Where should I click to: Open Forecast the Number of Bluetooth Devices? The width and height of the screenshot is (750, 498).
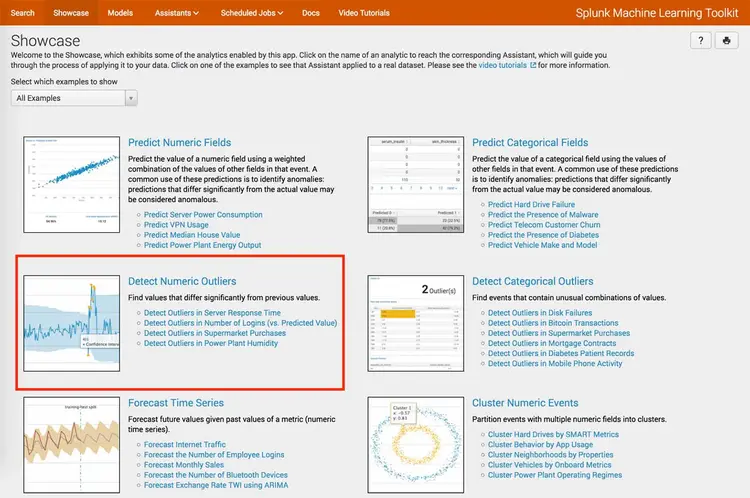pyautogui.click(x=216, y=475)
